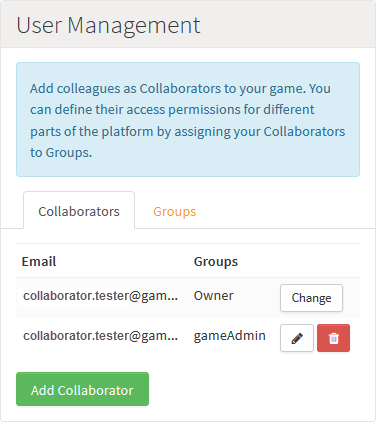Delete the gameAdmin collaborator with trash icon
The width and height of the screenshot is (376, 422).
point(333,338)
